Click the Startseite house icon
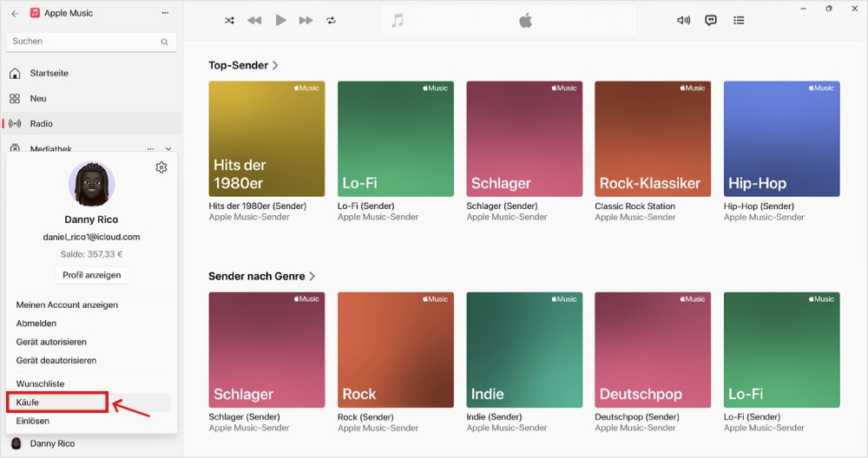The height and width of the screenshot is (458, 868). pos(15,73)
